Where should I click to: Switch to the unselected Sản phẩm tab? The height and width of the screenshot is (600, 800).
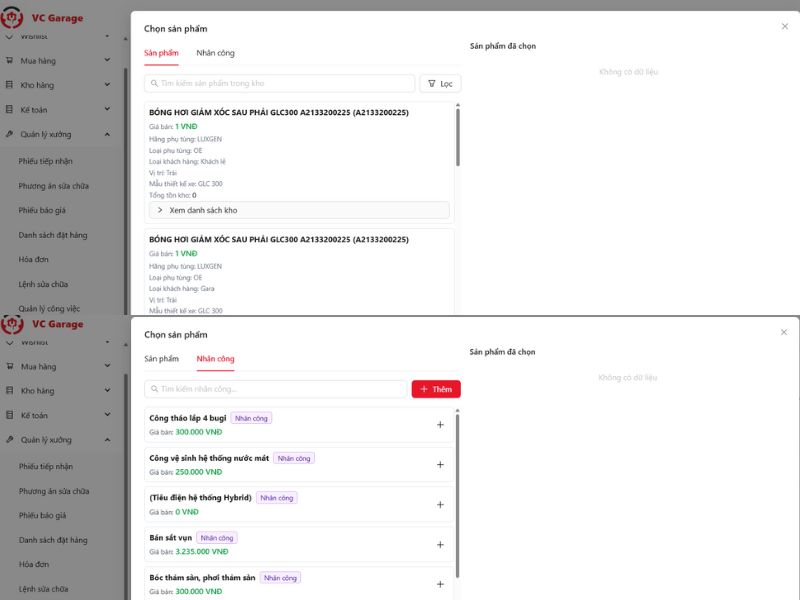pos(161,359)
